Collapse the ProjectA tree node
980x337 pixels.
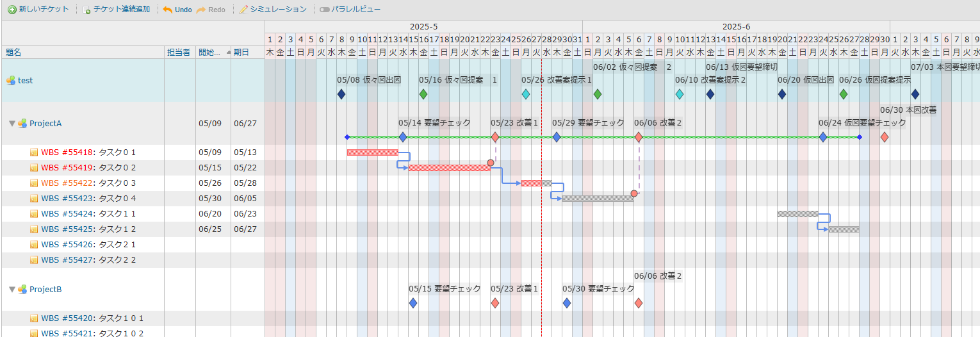(x=12, y=124)
